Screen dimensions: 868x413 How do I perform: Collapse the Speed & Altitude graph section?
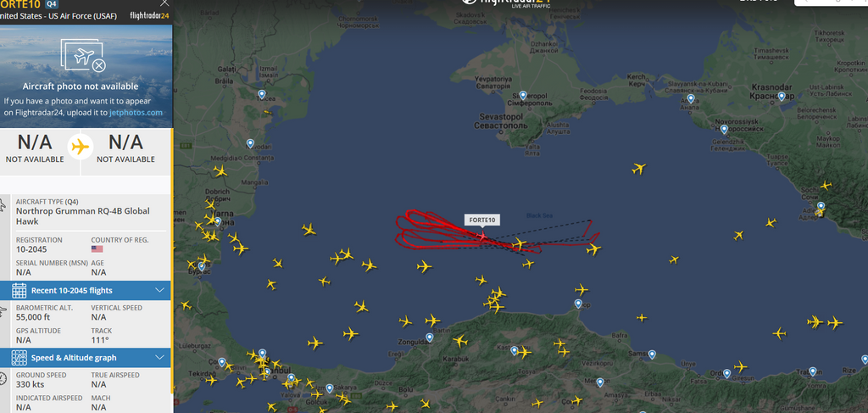point(160,358)
